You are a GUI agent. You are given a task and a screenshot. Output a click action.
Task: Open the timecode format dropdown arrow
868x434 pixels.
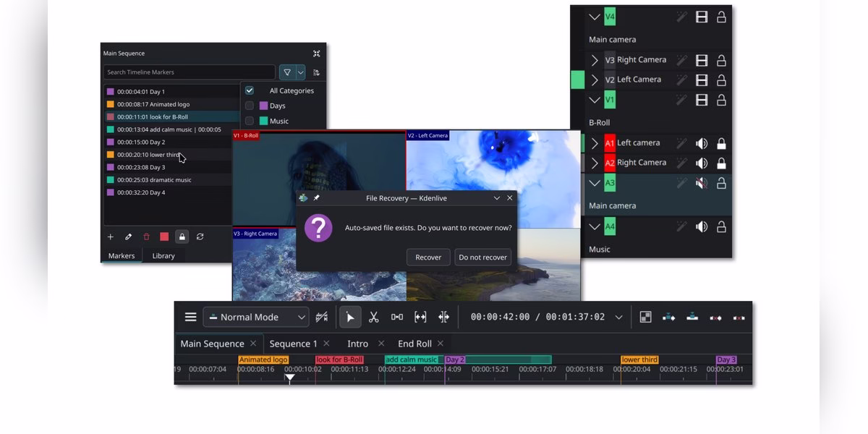[x=618, y=317]
